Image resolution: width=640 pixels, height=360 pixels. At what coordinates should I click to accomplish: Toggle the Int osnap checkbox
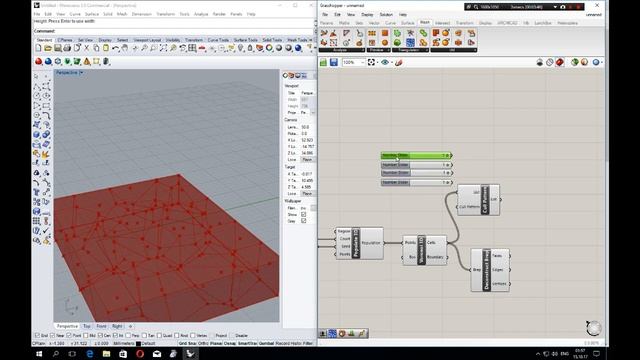116,336
